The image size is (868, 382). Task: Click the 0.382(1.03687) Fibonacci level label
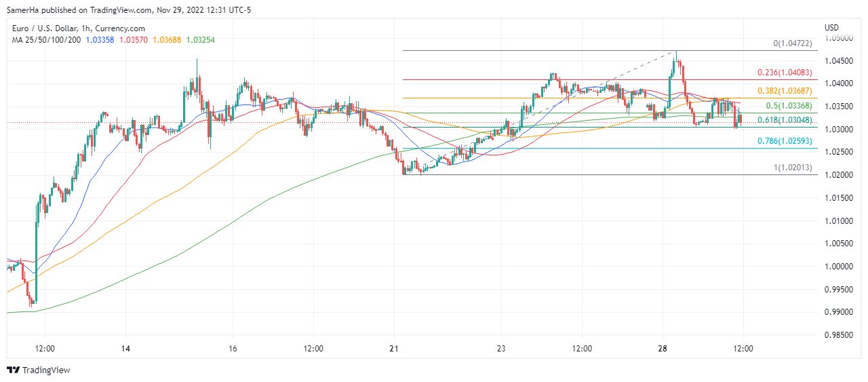pyautogui.click(x=785, y=91)
